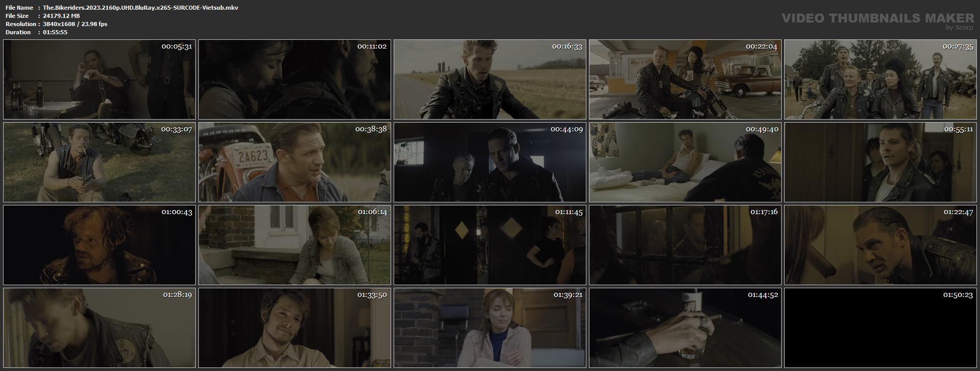Select the thumbnail timestamped 01:39:21

tap(490, 328)
